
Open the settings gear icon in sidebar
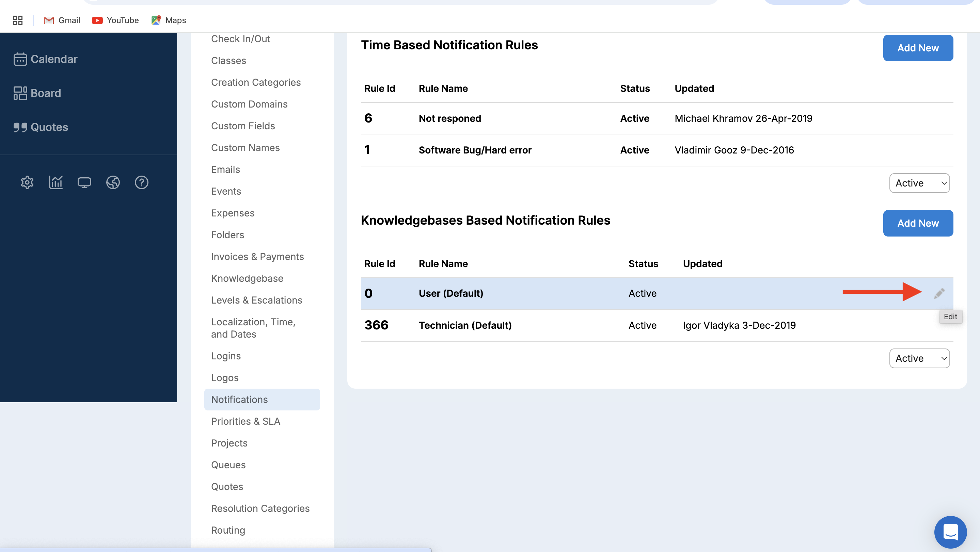tap(27, 182)
